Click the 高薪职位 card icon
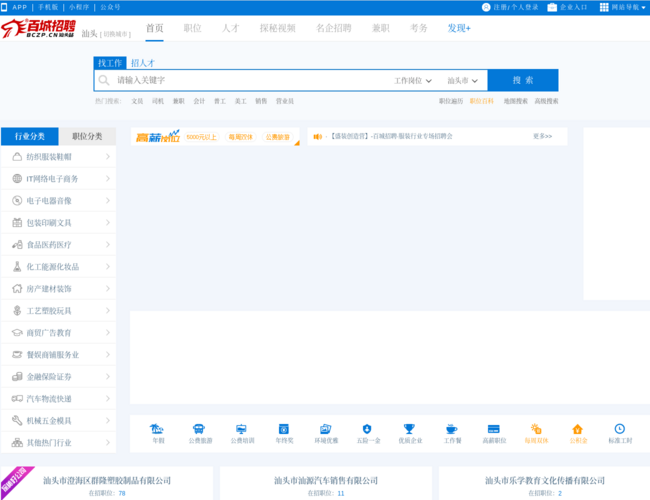The height and width of the screenshot is (500, 650). point(494,429)
